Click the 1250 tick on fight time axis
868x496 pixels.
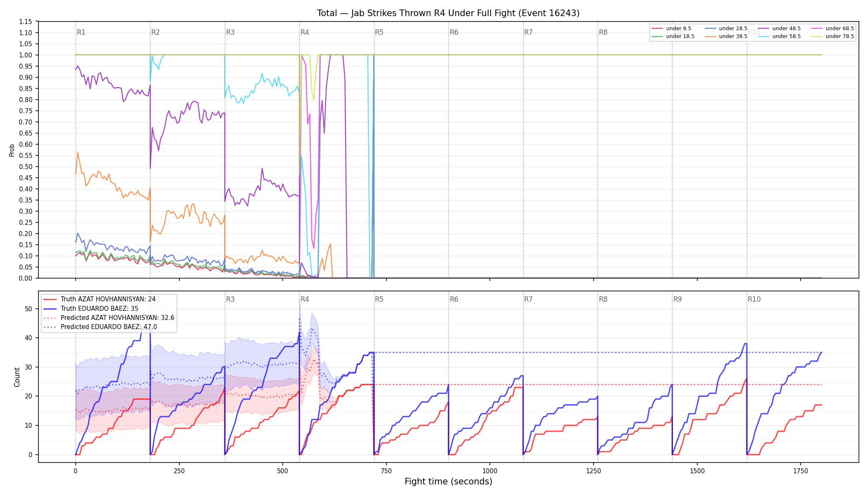pos(594,471)
